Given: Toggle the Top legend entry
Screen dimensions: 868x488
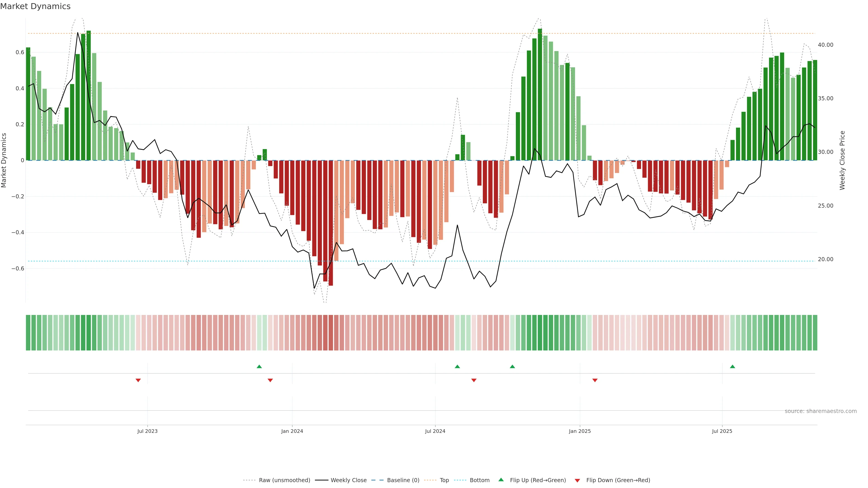Looking at the screenshot, I should pos(444,480).
